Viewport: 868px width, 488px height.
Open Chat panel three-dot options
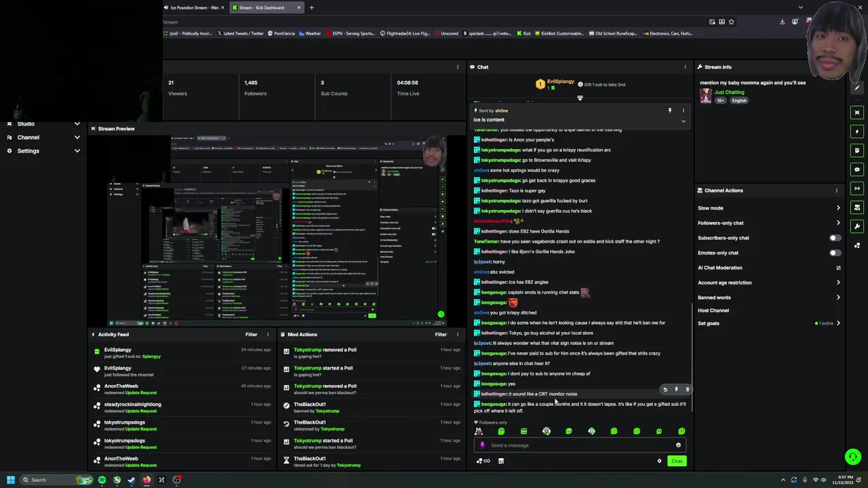point(685,67)
